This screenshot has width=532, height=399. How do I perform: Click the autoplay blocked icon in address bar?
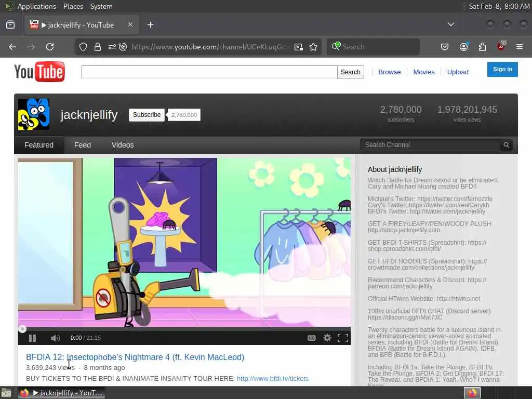click(x=123, y=47)
